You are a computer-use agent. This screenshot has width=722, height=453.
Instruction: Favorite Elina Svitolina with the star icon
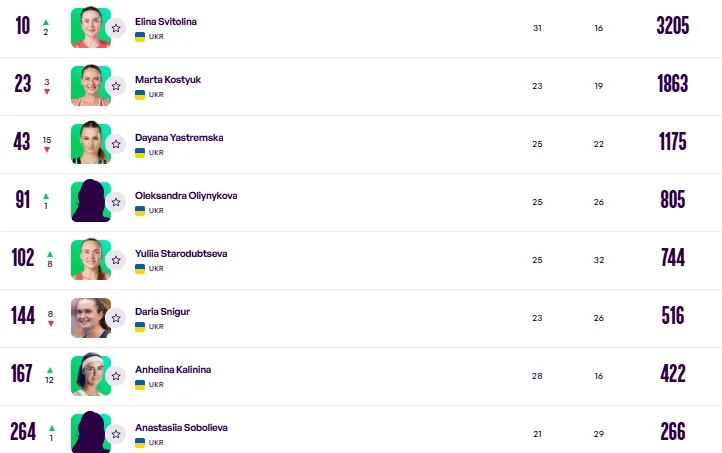tap(116, 29)
